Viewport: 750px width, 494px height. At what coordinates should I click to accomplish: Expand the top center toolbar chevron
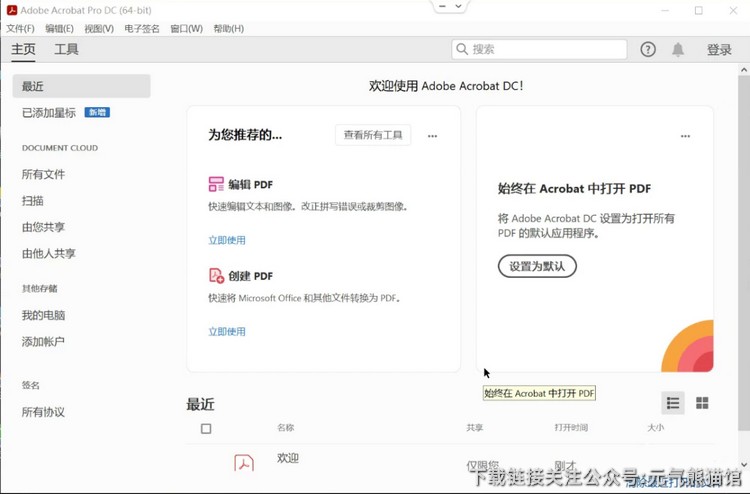pyautogui.click(x=458, y=6)
